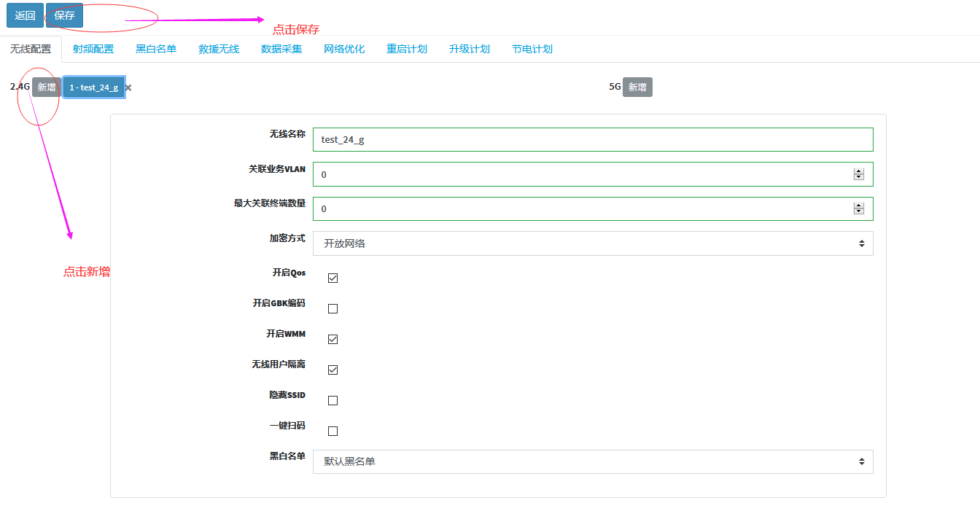Viewport: 980px width, 519px height.
Task: Click the 关联业务VLAN spinner arrows
Action: (x=858, y=174)
